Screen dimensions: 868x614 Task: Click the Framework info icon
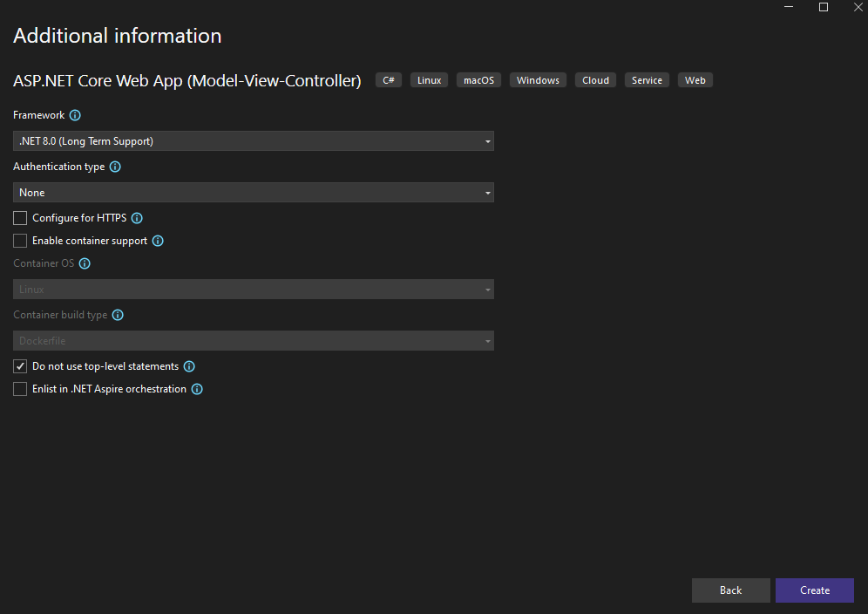tap(75, 115)
